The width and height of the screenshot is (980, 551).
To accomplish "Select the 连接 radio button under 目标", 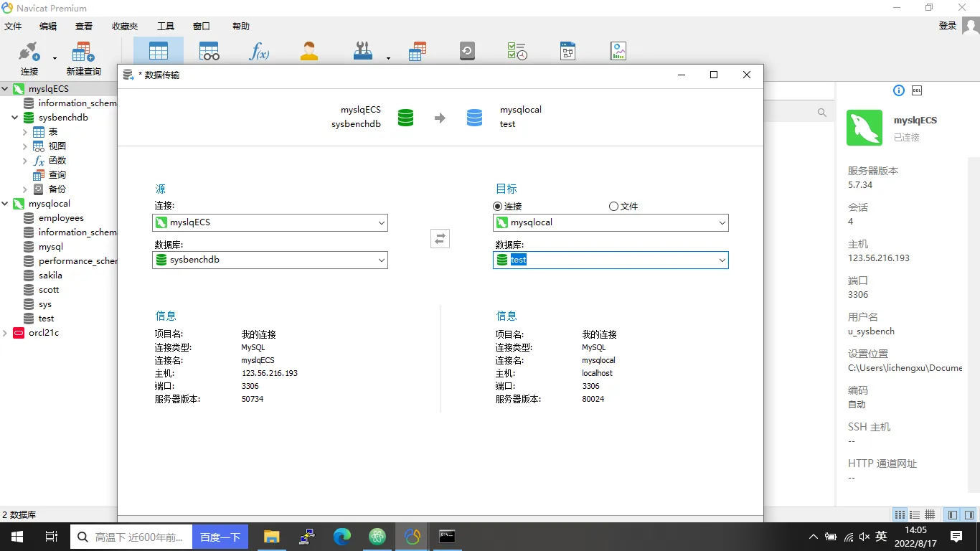I will click(x=498, y=206).
